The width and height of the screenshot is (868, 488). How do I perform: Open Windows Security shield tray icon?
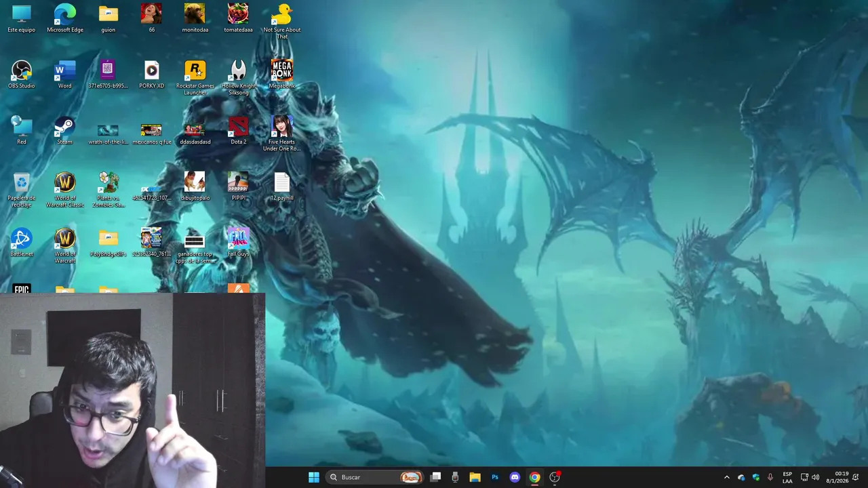tap(755, 477)
